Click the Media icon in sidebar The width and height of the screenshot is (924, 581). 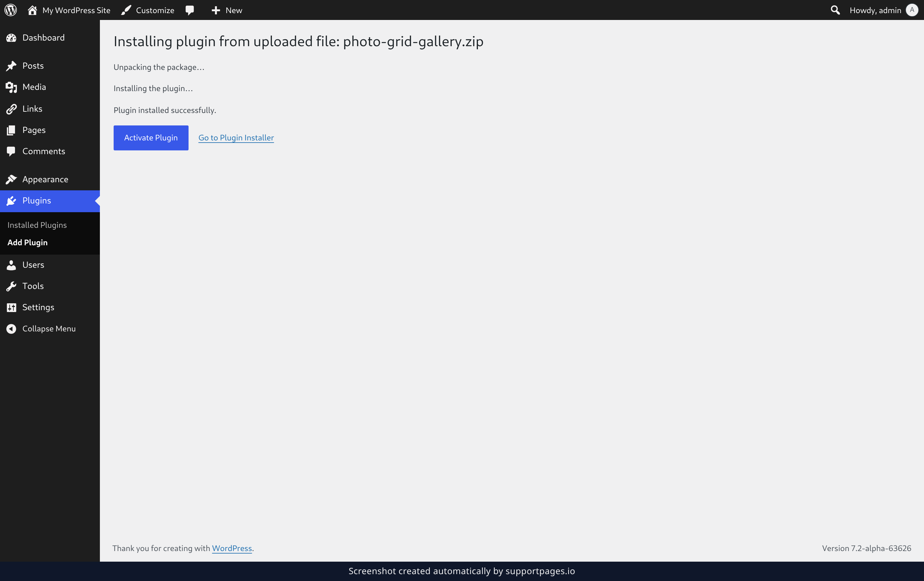[12, 87]
